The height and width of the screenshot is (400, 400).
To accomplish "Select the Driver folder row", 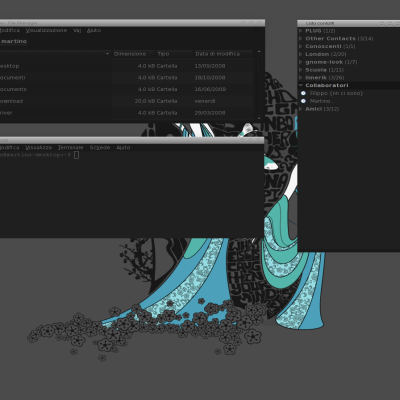I will pyautogui.click(x=127, y=113).
